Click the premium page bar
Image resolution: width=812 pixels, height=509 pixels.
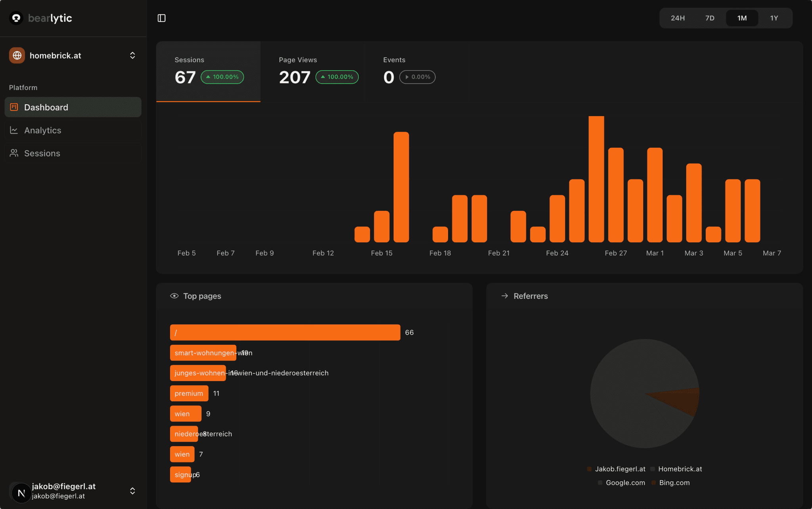(189, 393)
